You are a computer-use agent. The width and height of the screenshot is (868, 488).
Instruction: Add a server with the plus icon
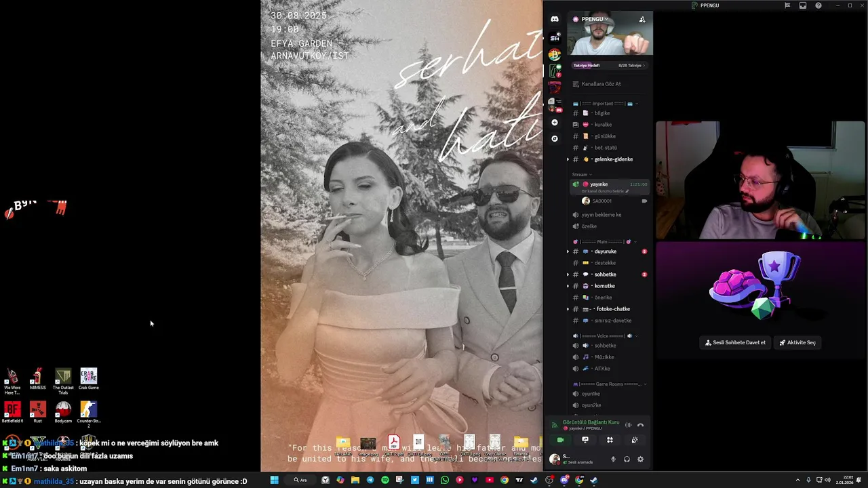click(555, 123)
